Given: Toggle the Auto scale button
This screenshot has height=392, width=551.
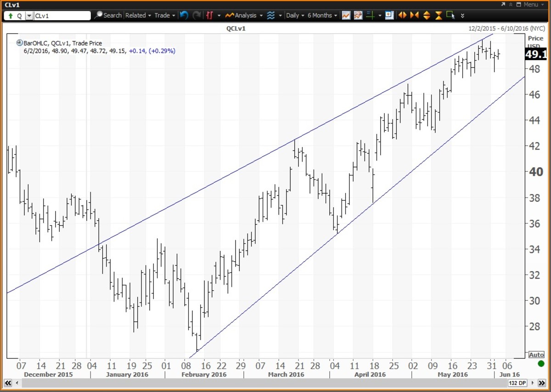Looking at the screenshot, I should click(536, 355).
